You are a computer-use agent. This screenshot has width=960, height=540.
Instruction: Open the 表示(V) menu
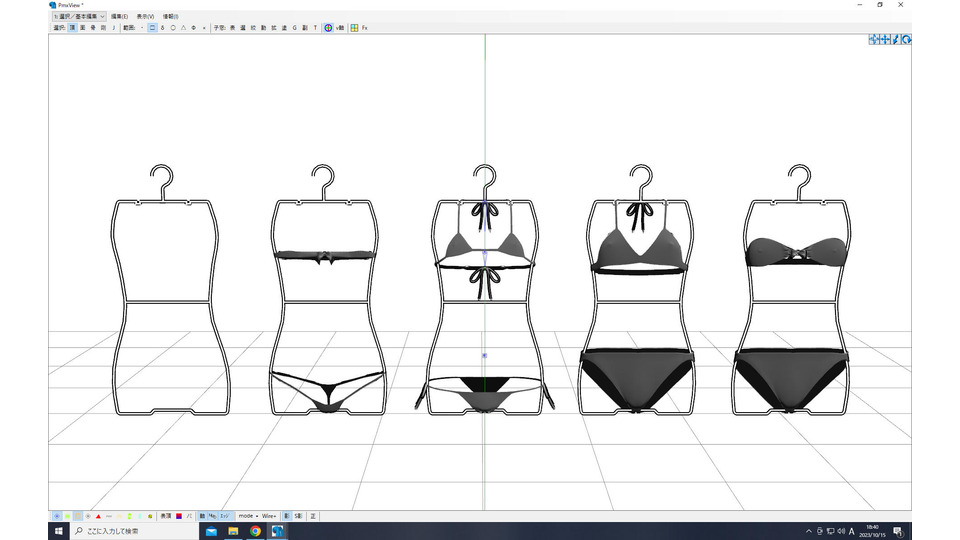coord(145,17)
